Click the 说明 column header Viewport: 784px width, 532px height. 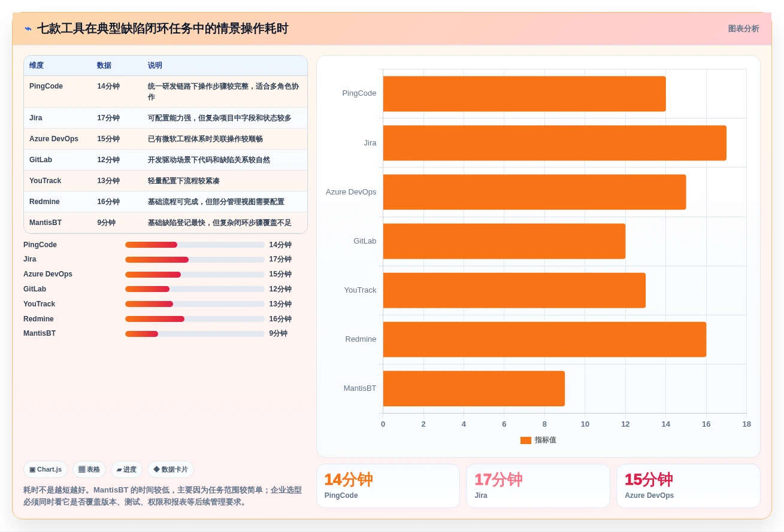pyautogui.click(x=155, y=66)
